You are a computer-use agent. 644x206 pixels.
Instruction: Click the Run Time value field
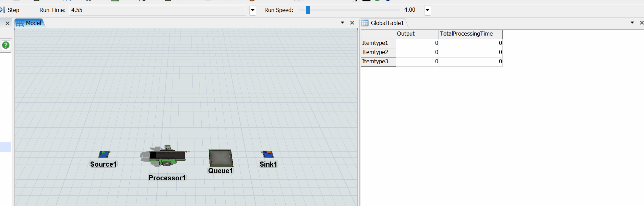point(158,10)
